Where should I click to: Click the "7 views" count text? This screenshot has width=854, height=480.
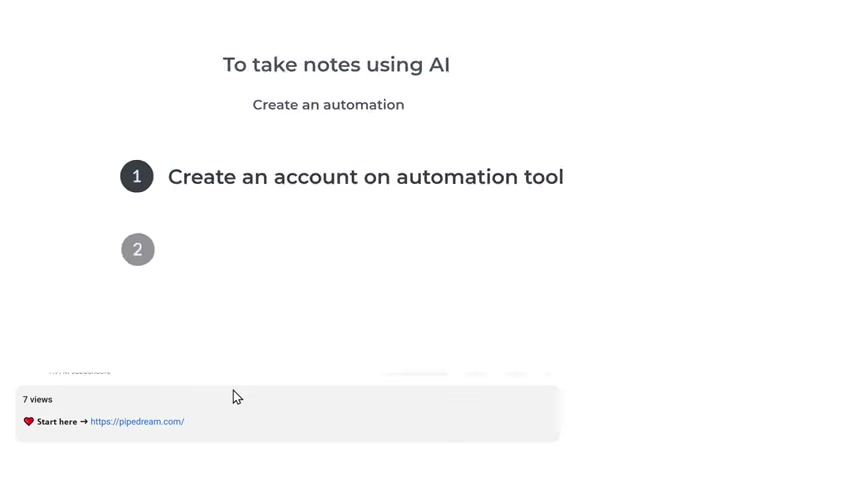(38, 399)
